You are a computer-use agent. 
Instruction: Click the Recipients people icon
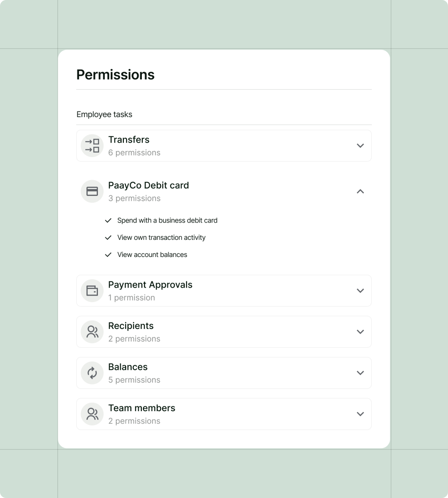(x=92, y=332)
